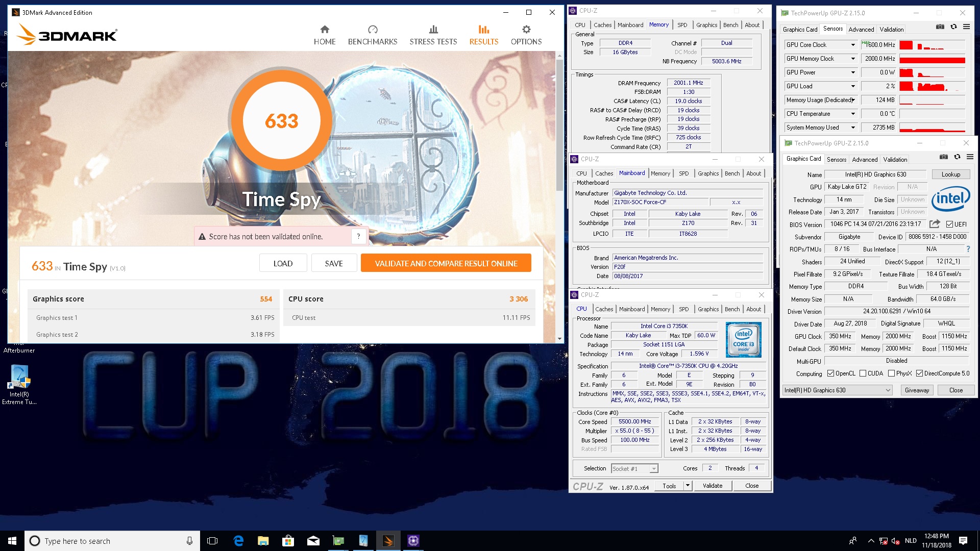Open Task View on taskbar

(212, 541)
